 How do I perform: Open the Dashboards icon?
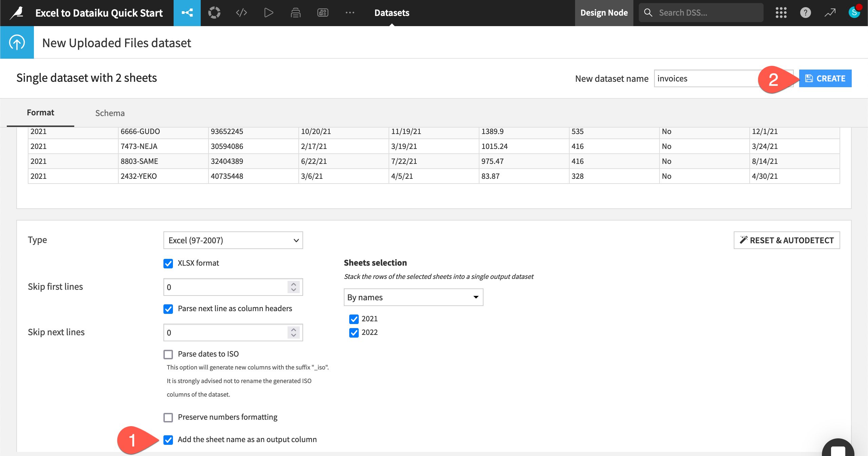[x=322, y=13]
